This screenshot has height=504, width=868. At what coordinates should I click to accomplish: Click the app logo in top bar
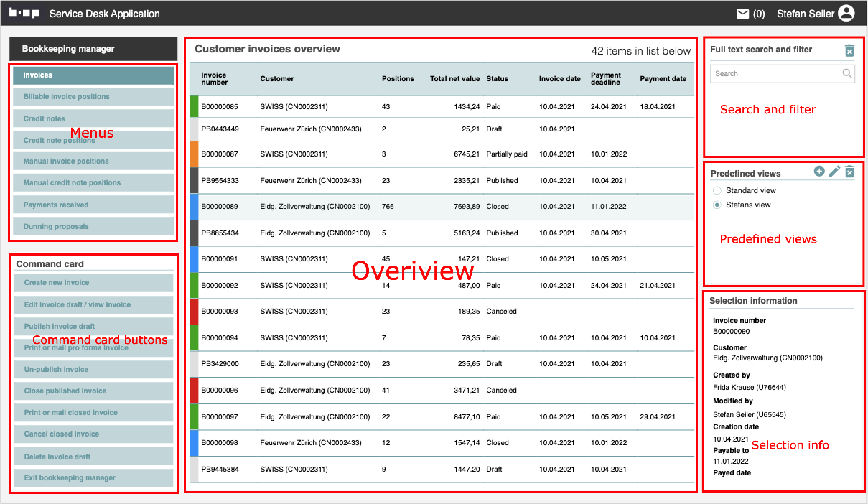coord(24,14)
